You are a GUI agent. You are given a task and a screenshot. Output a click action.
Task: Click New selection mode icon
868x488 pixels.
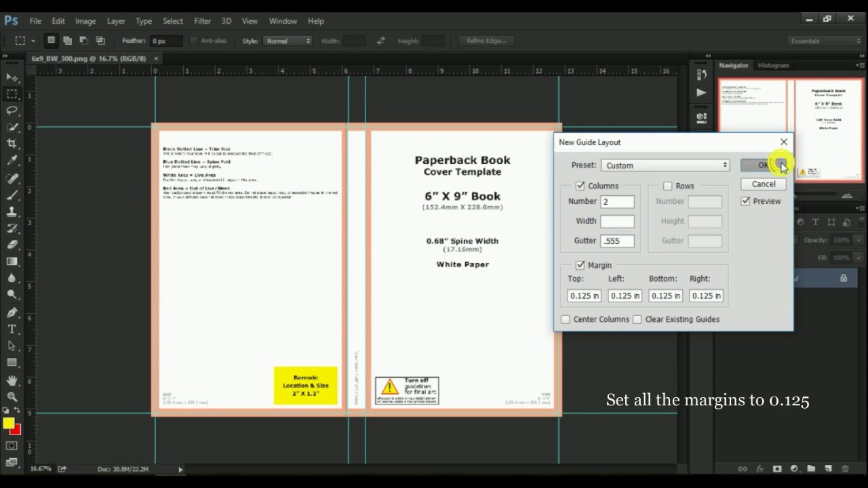(51, 41)
